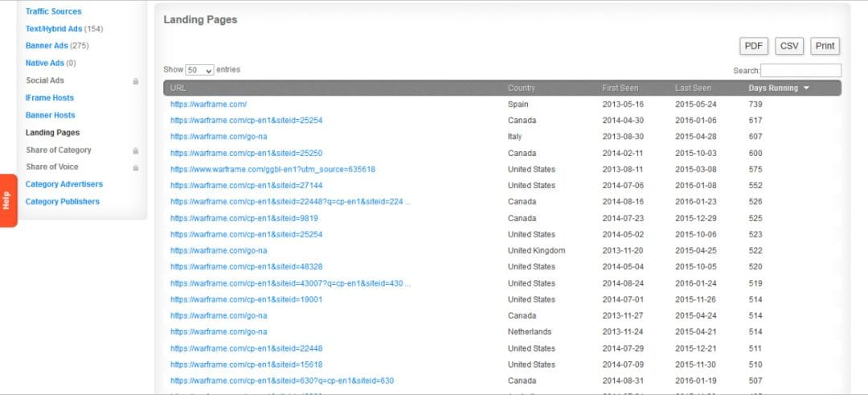Click the 617 days running value

(x=755, y=120)
